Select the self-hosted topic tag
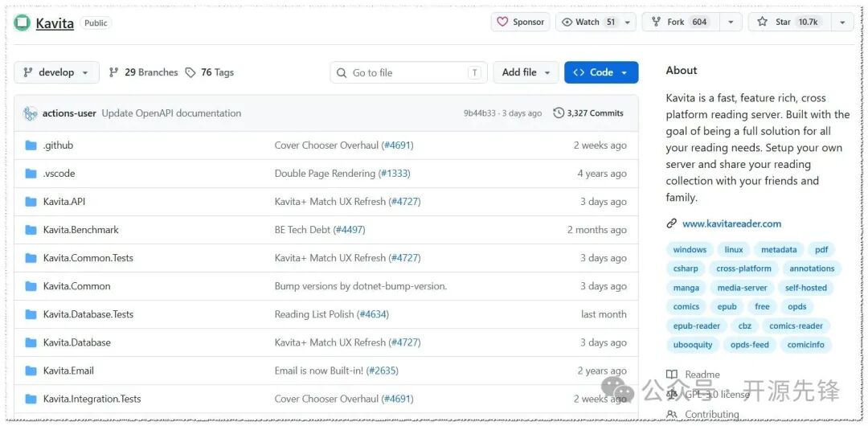 tap(806, 288)
